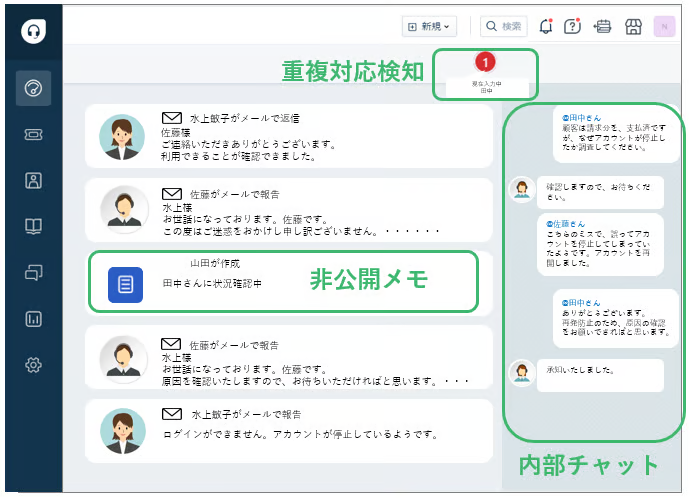Open the contacts icon in sidebar

[33, 180]
